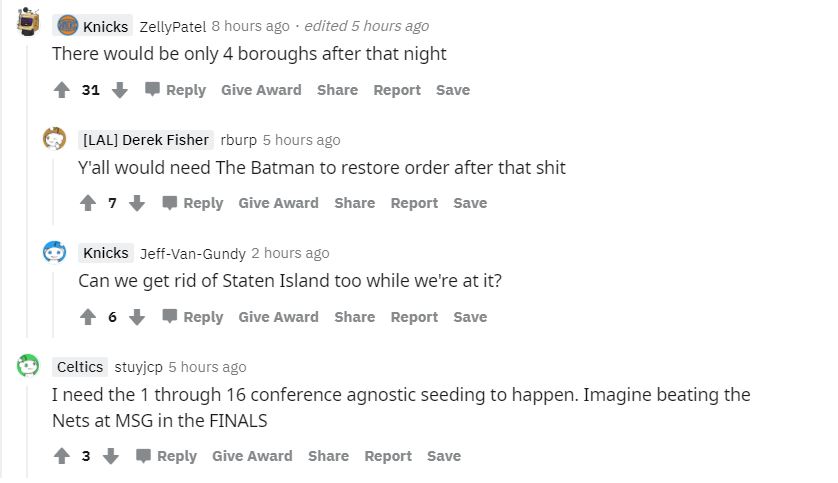The width and height of the screenshot is (838, 483).
Task: Reply to ZellyPatel's comment
Action: click(175, 90)
